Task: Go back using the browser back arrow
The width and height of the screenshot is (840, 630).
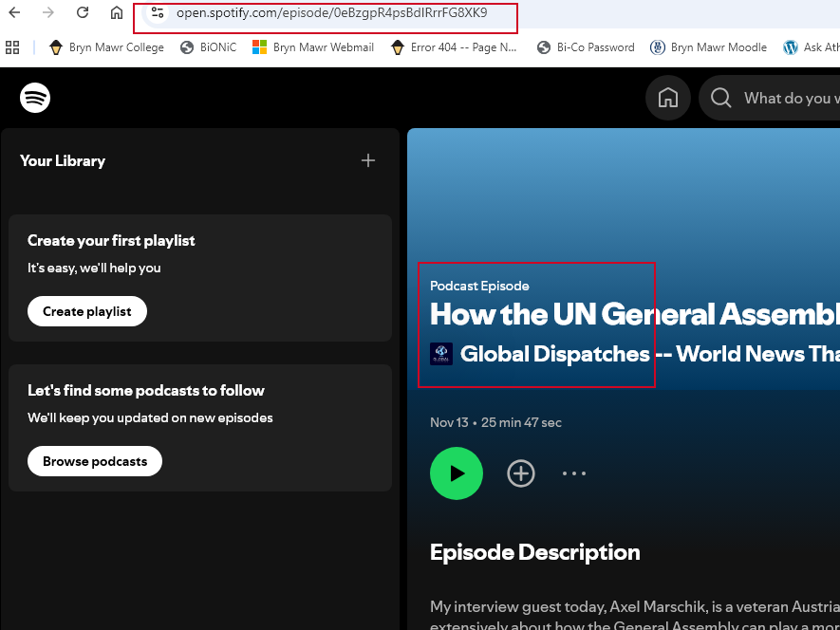Action: (x=14, y=12)
